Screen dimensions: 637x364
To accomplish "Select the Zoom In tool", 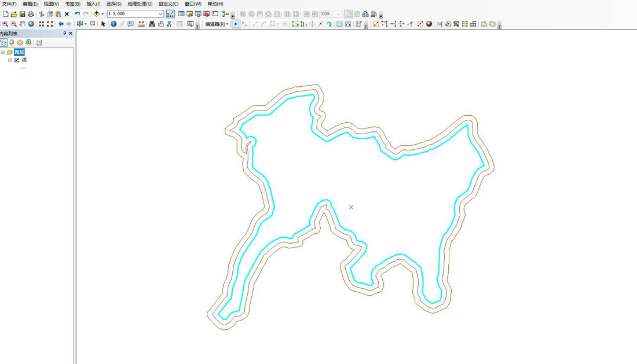I will pos(5,24).
